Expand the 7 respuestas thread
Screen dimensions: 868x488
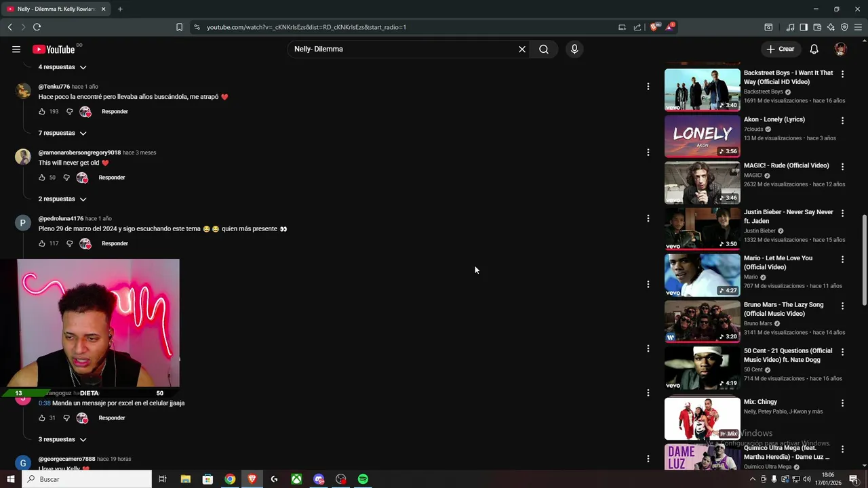(x=62, y=133)
